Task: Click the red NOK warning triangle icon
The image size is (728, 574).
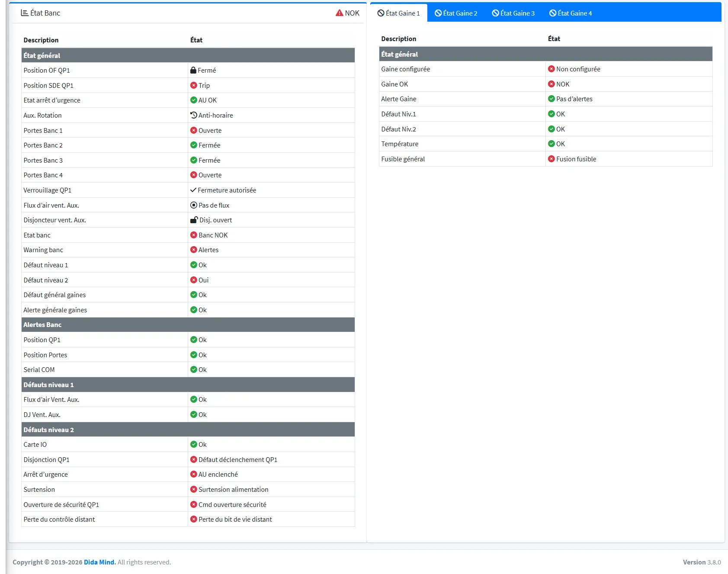Action: coord(340,13)
